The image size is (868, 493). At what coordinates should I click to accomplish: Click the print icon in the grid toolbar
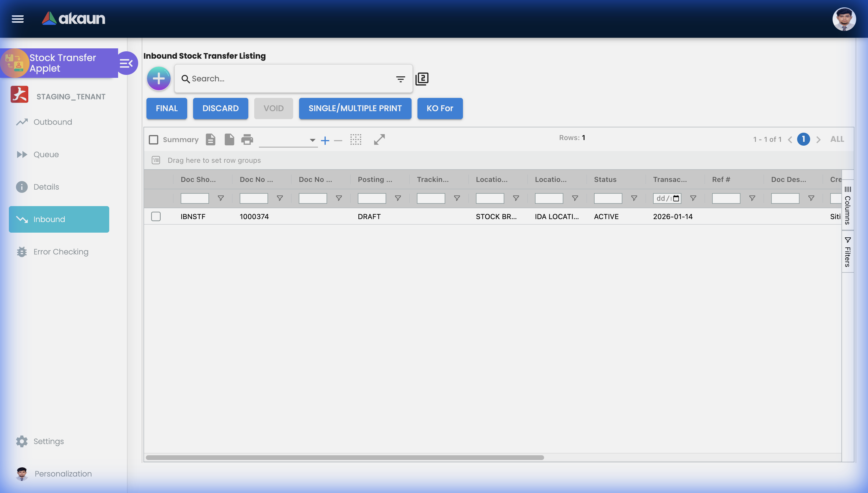(247, 139)
